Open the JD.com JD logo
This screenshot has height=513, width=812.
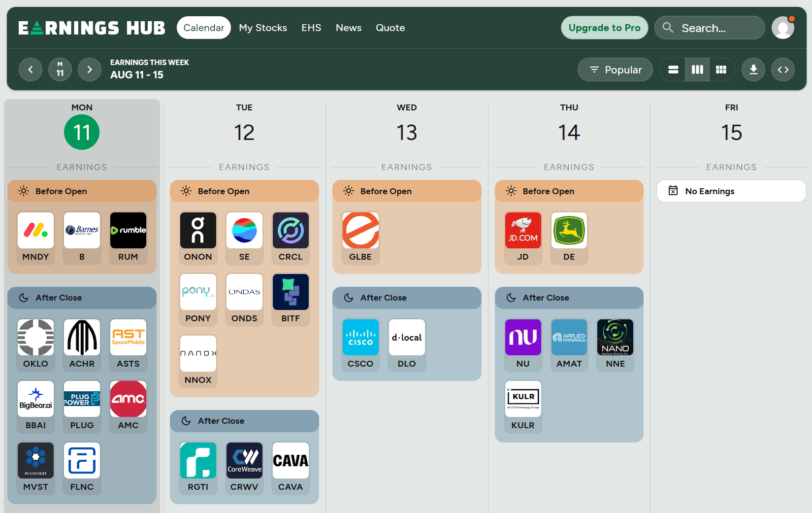click(x=523, y=230)
